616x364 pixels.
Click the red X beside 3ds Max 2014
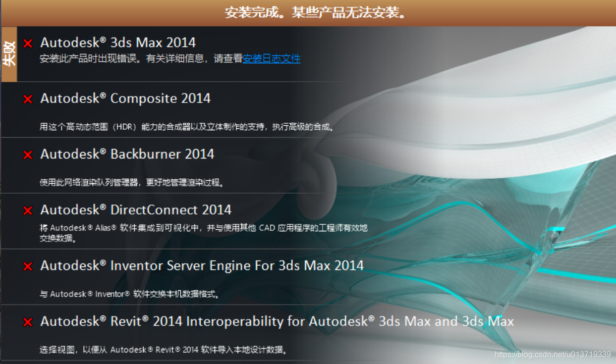click(28, 44)
